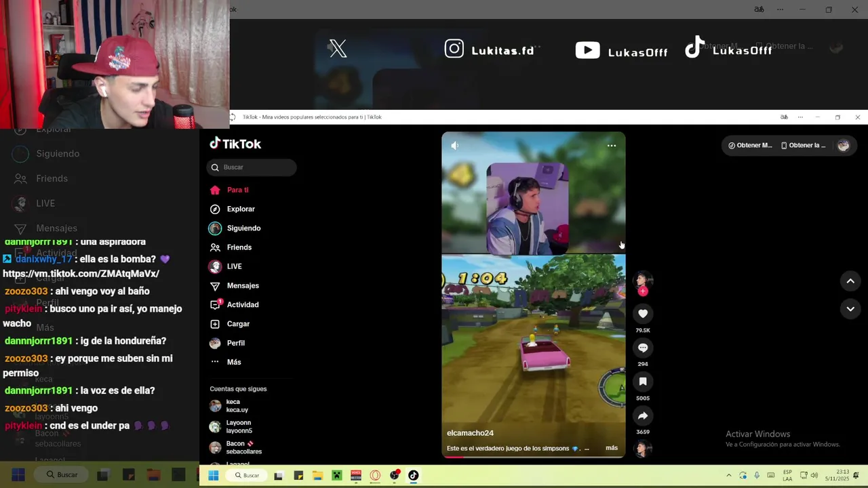This screenshot has height=488, width=868.
Task: Open File Explorer from the taskbar
Action: [317, 476]
